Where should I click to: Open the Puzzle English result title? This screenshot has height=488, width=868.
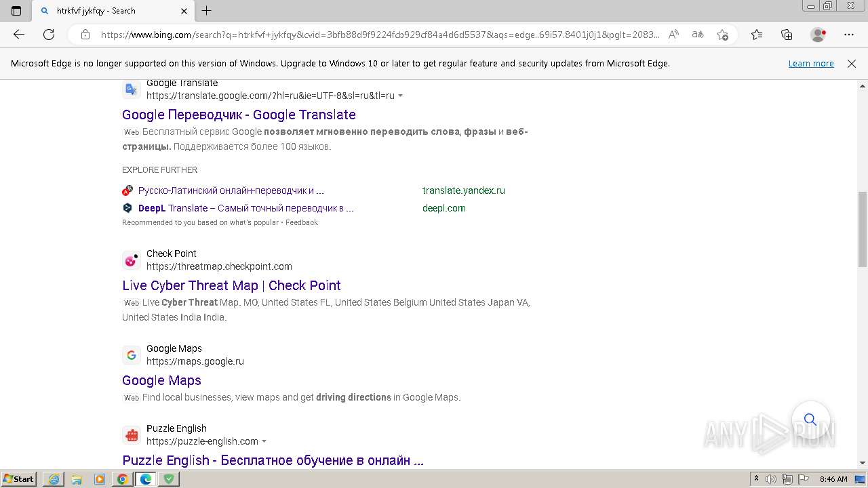pos(273,460)
